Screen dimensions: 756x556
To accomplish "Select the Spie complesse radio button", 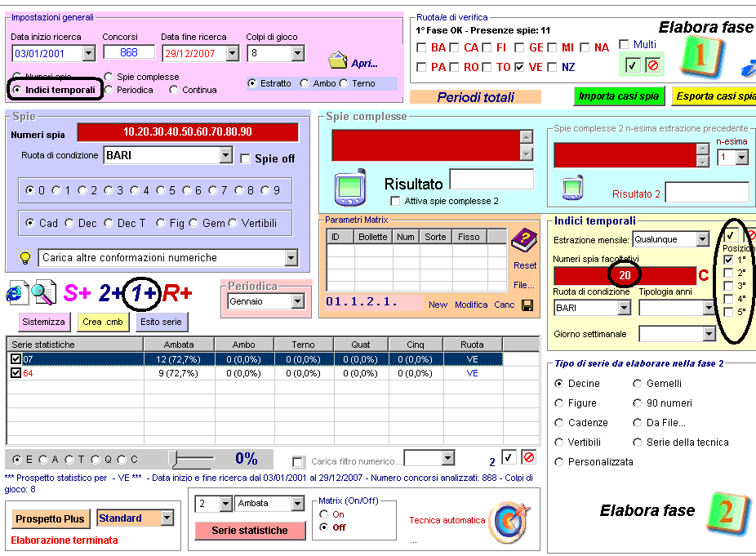I will (x=109, y=77).
